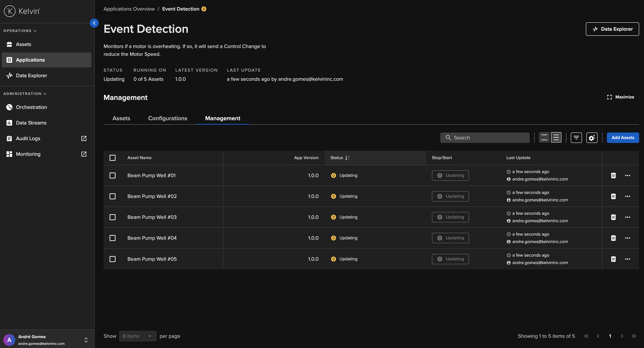This screenshot has height=348, width=644.
Task: Switch to the Configurations tab
Action: tap(168, 118)
